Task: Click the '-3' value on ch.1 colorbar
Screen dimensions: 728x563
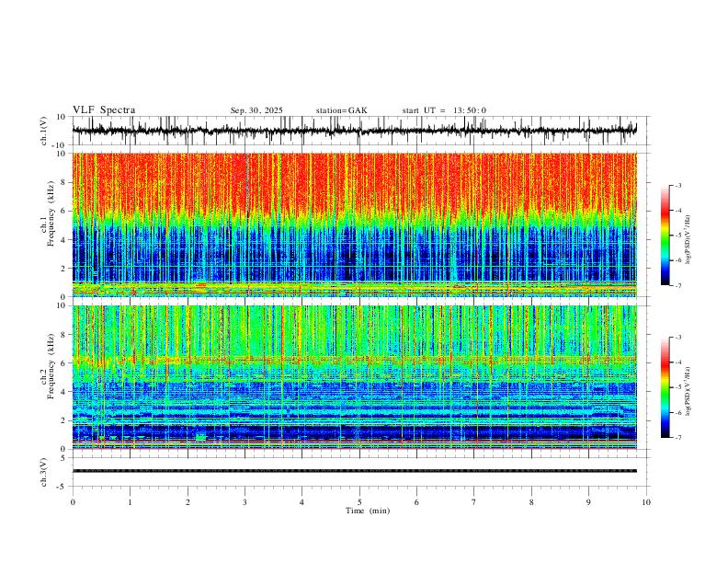Action: click(677, 185)
